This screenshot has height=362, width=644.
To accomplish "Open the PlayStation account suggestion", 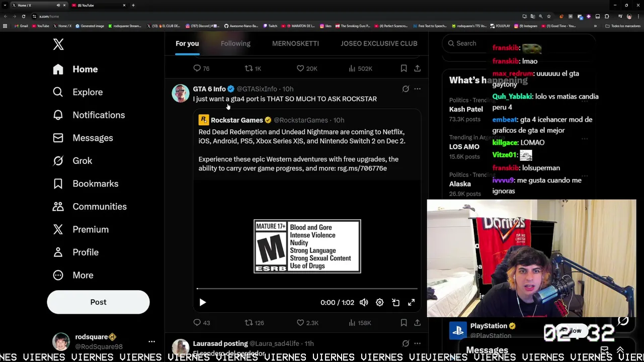I will pyautogui.click(x=489, y=326).
